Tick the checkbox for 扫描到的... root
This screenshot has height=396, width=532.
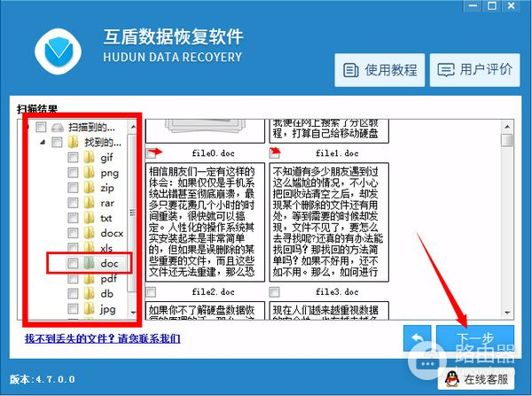[41, 128]
